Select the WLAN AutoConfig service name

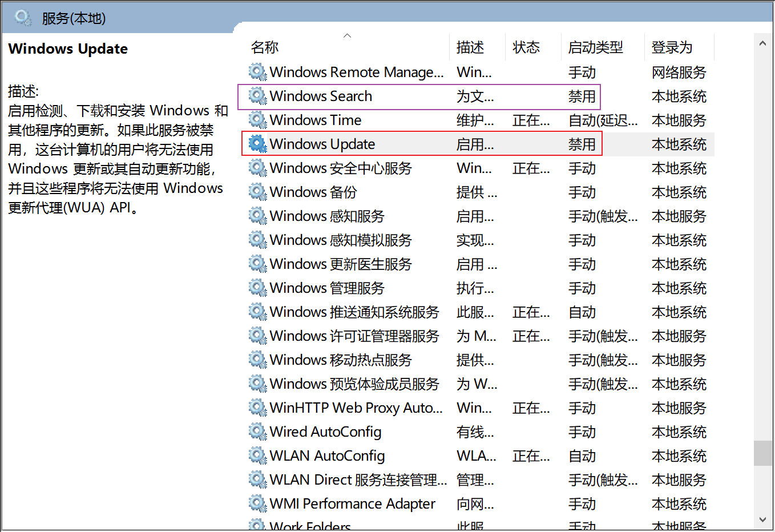(x=327, y=456)
